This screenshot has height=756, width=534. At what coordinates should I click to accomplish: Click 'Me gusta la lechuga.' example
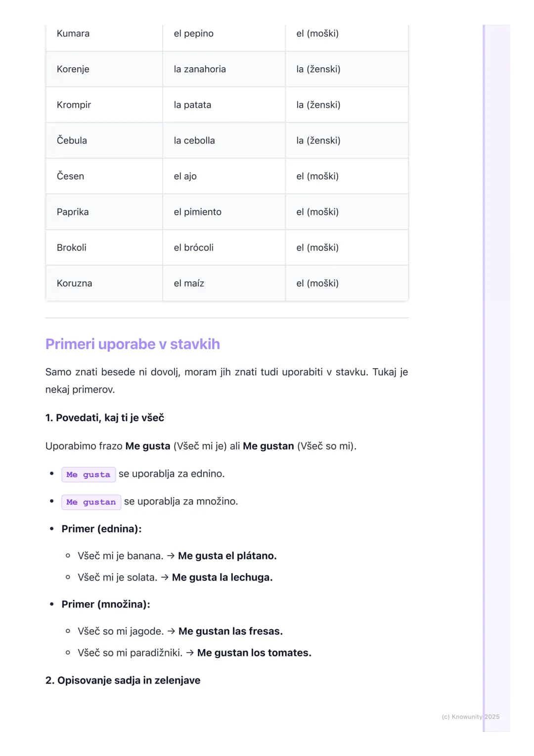pos(222,577)
